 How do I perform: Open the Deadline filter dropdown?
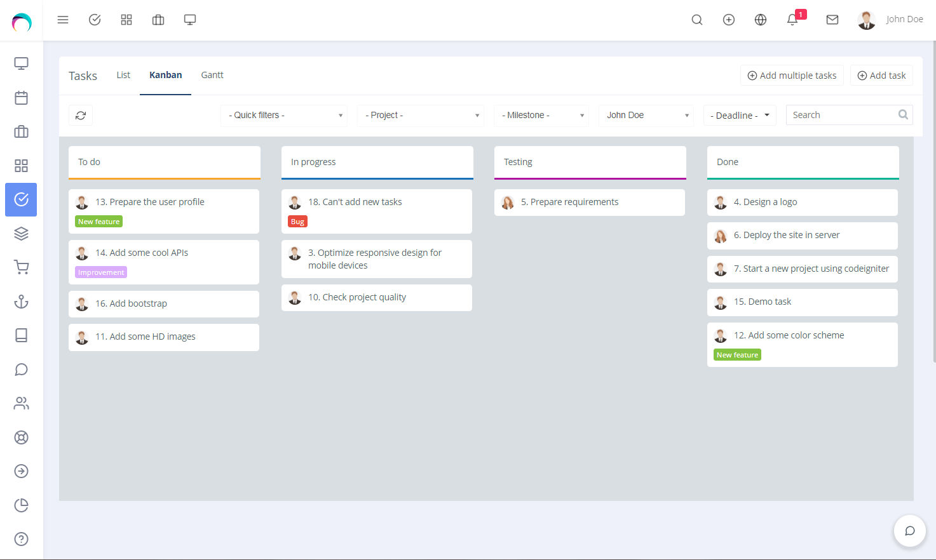tap(739, 115)
